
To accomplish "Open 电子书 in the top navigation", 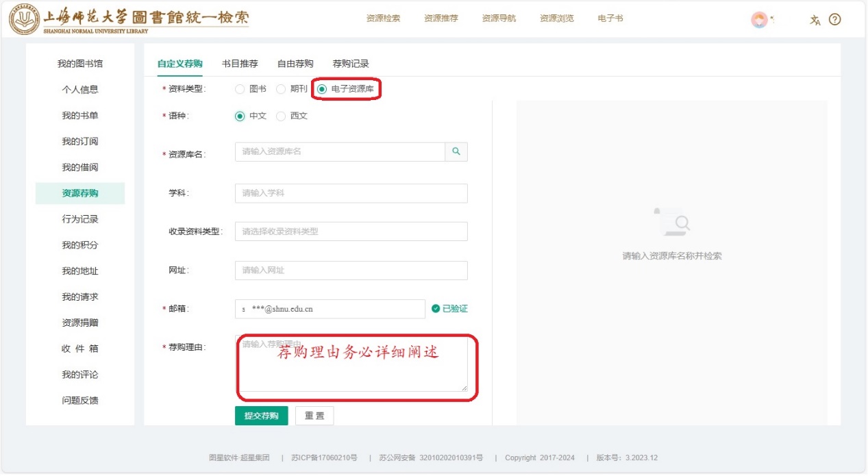I will (610, 19).
